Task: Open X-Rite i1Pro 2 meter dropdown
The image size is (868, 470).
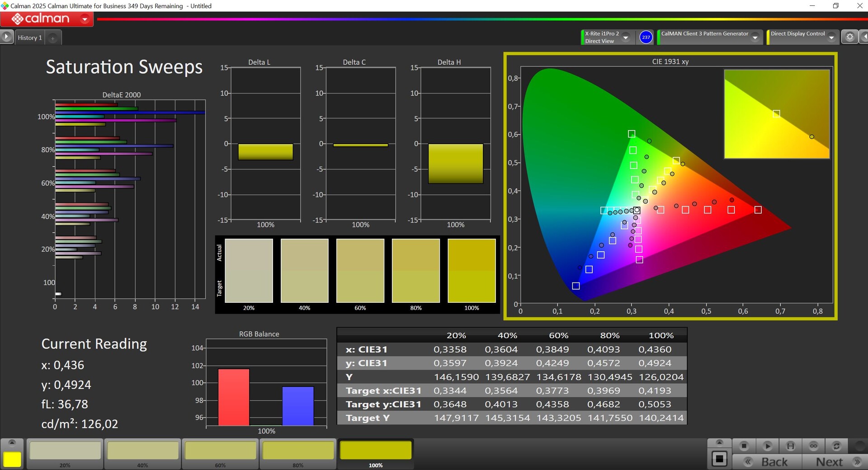Action: (626, 38)
